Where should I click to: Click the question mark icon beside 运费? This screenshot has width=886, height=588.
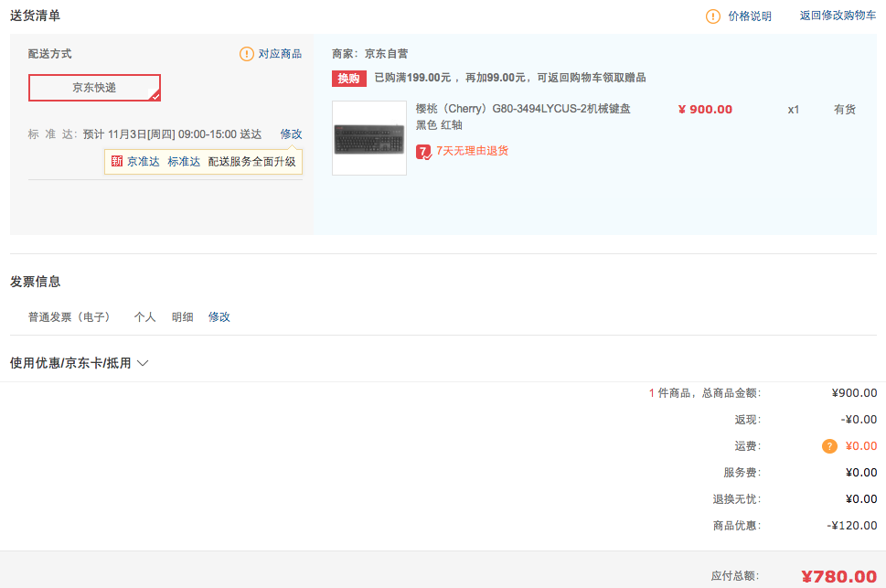pyautogui.click(x=828, y=445)
